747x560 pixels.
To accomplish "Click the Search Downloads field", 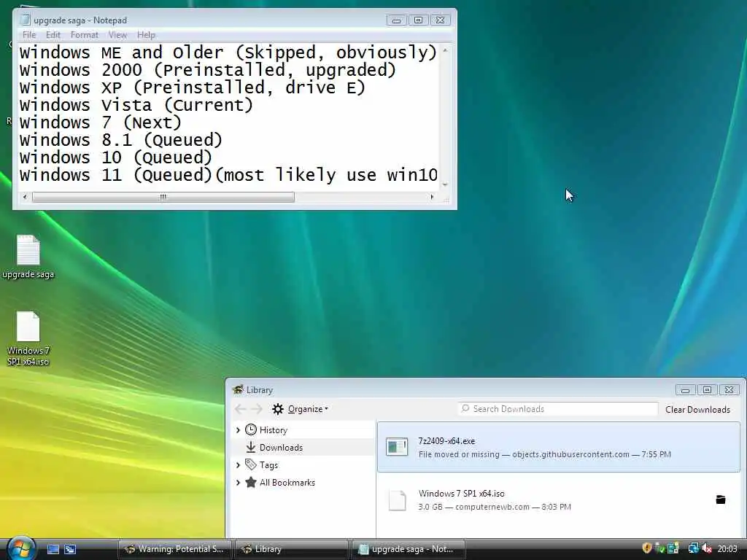I will (558, 408).
